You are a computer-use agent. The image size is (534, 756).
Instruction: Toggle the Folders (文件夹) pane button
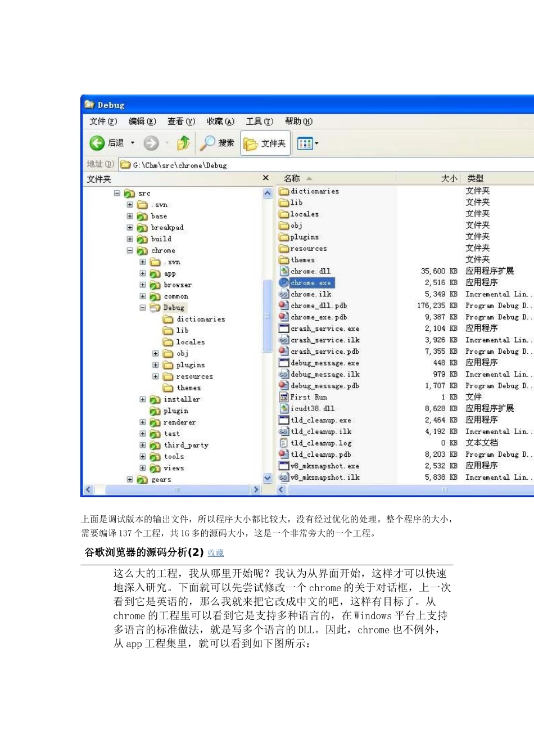(265, 143)
